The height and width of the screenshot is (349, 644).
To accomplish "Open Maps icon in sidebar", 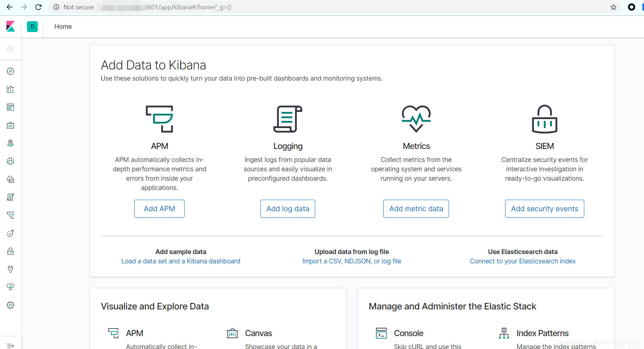I will [x=10, y=143].
